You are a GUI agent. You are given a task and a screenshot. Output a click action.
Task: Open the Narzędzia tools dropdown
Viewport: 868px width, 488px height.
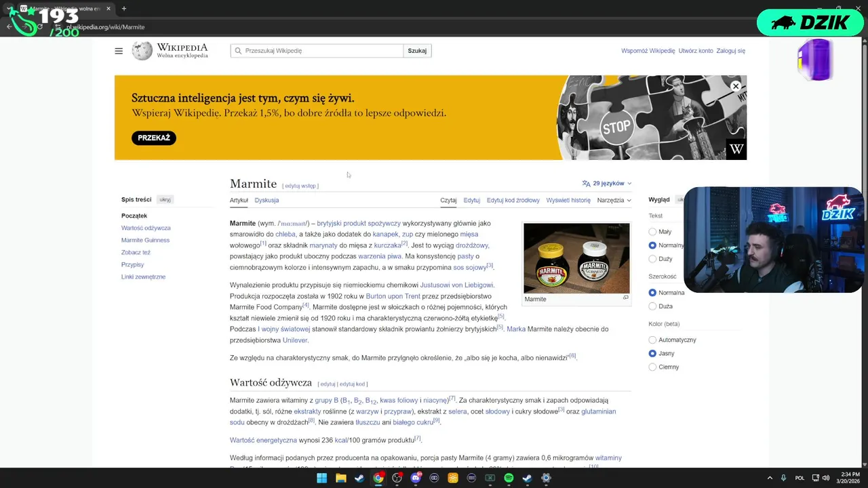click(614, 201)
